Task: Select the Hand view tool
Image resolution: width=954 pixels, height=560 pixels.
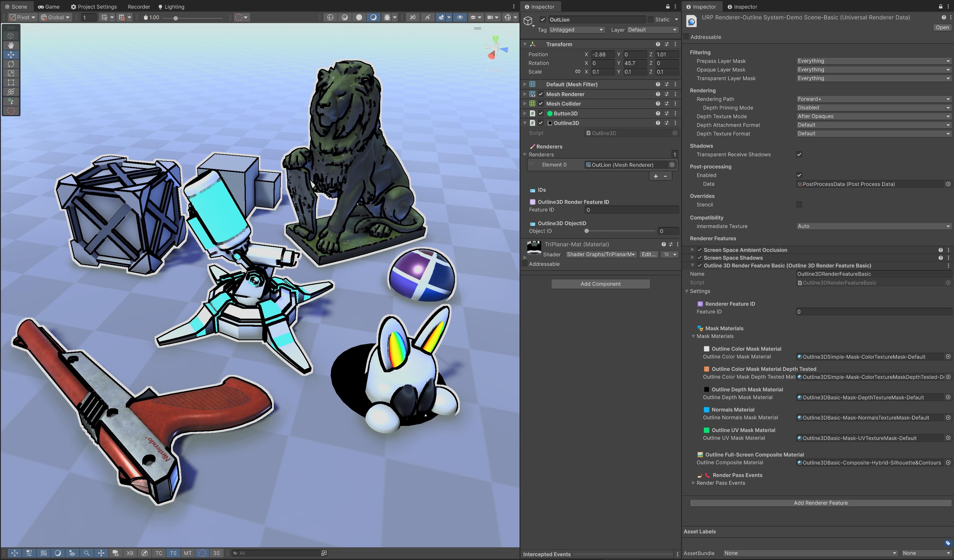Action: point(11,45)
